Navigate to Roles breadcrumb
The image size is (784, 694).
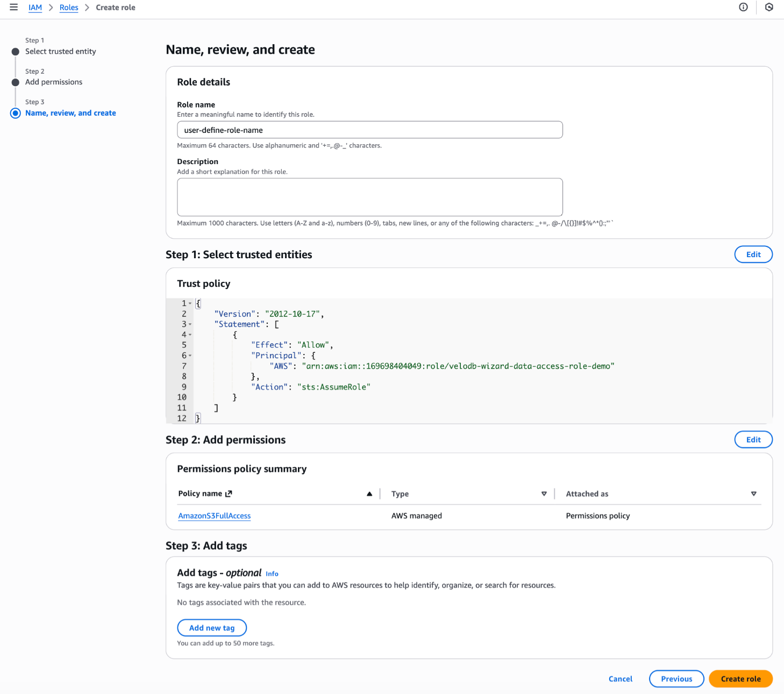69,8
